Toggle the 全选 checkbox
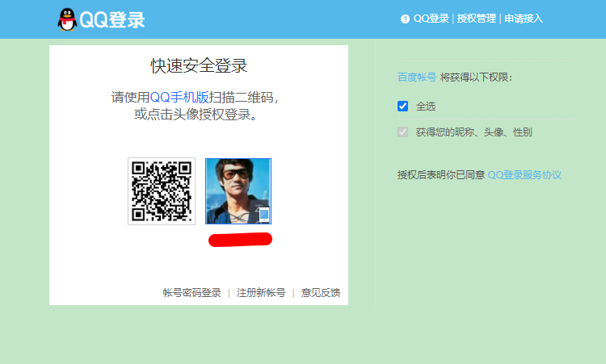 pyautogui.click(x=402, y=107)
